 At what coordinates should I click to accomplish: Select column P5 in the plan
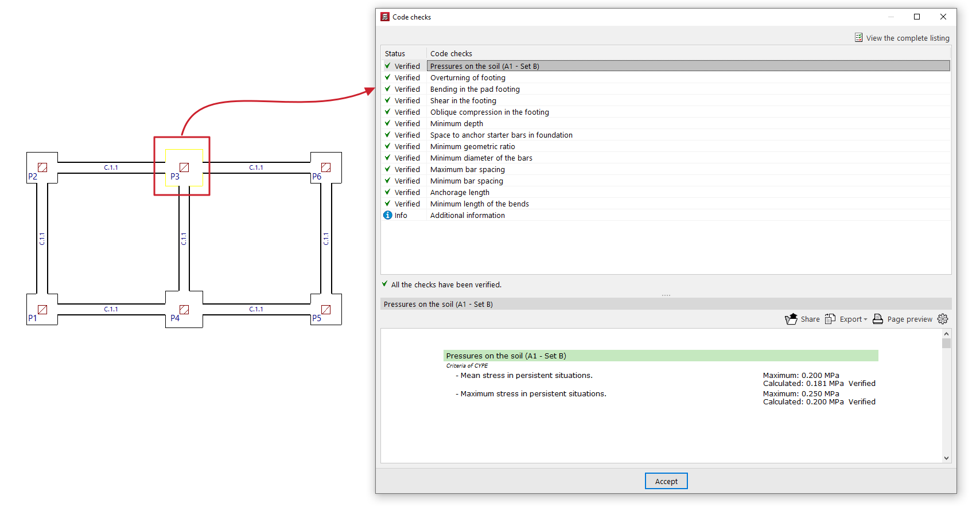point(326,310)
